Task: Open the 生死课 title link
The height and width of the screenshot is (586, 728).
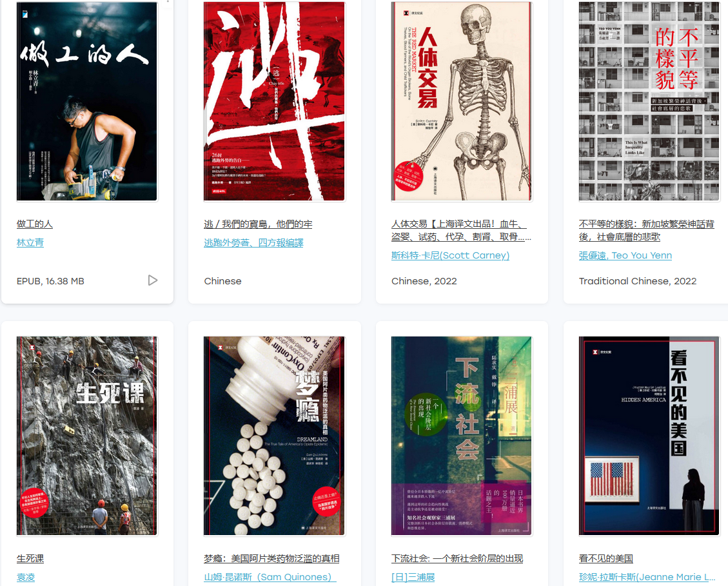Action: click(x=30, y=559)
